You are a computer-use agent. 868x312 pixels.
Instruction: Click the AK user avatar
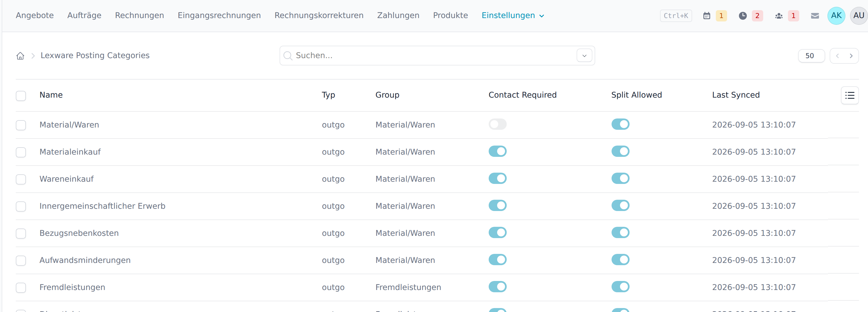(x=836, y=16)
